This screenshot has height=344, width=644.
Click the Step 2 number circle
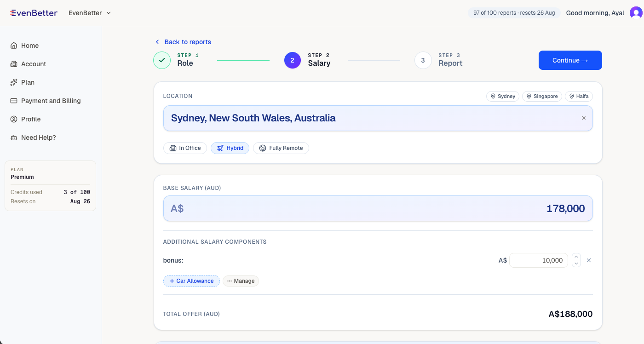pyautogui.click(x=293, y=60)
